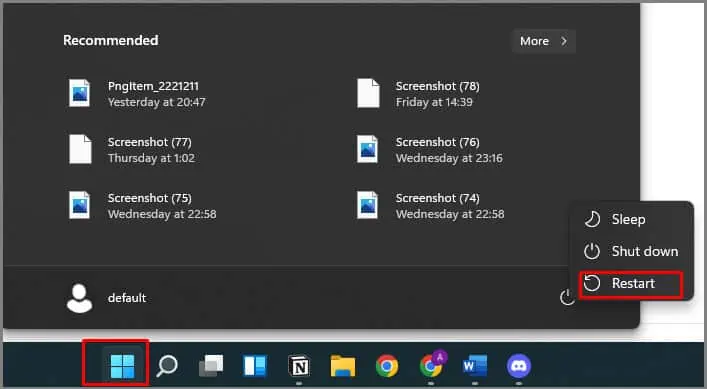Open the Widgets taskbar icon
Image resolution: width=707 pixels, height=389 pixels.
pyautogui.click(x=255, y=366)
